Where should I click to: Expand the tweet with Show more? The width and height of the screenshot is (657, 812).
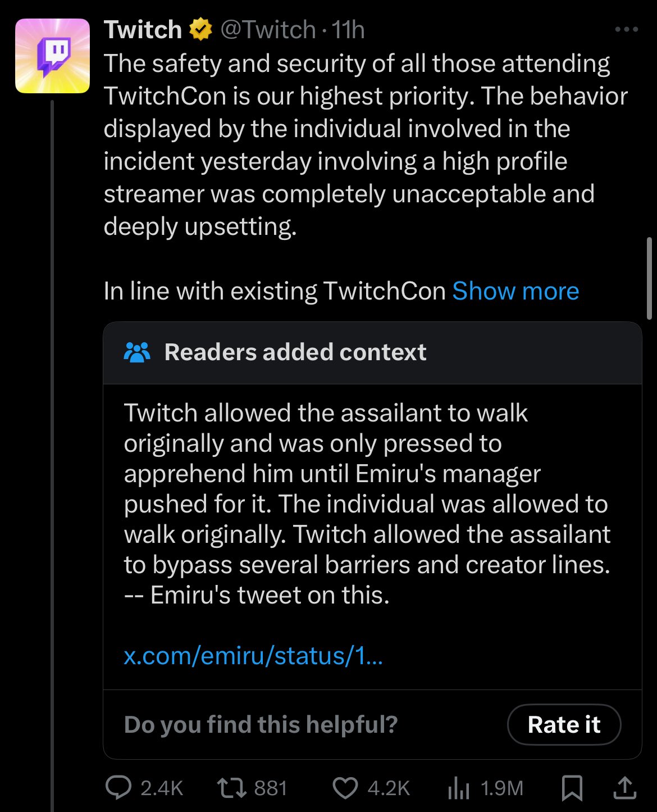515,291
